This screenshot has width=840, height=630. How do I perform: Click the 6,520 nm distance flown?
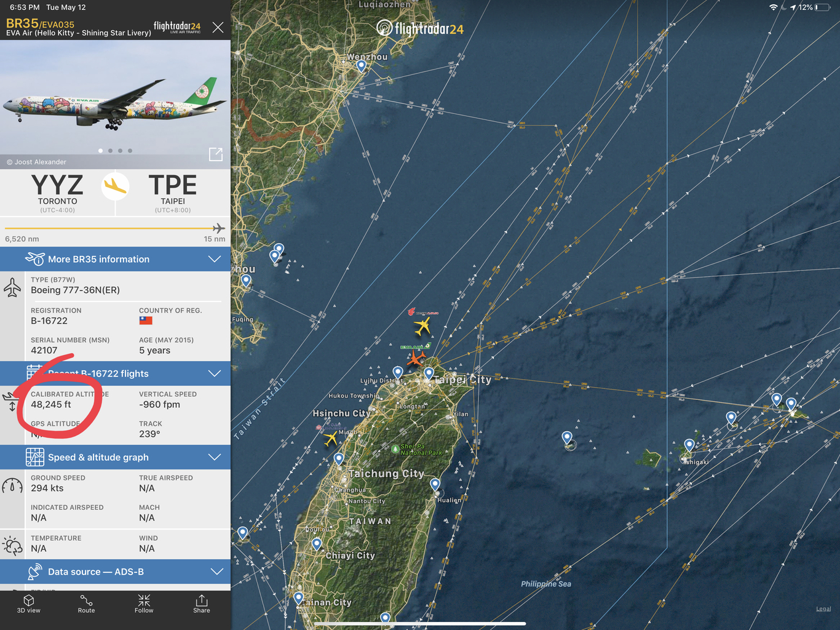click(22, 239)
